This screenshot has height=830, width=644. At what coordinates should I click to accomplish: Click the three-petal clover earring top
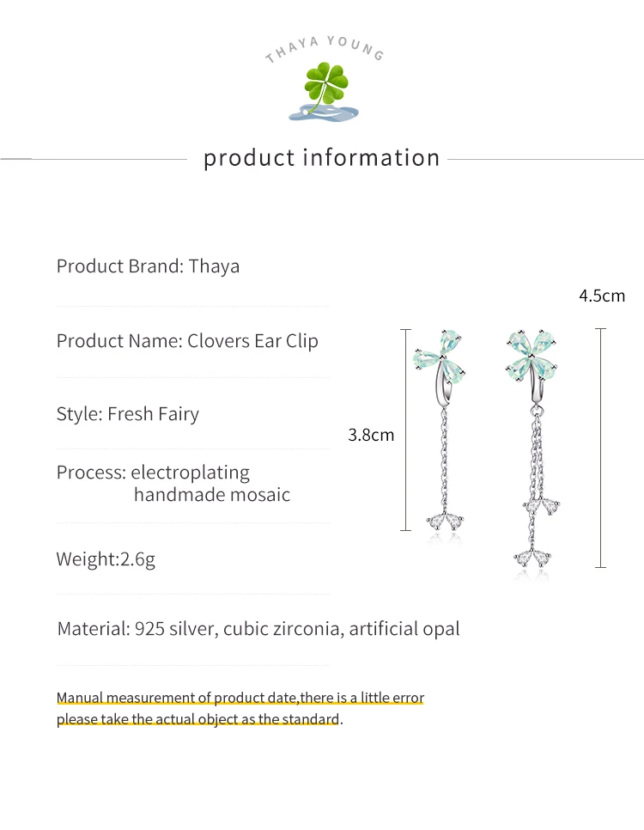pyautogui.click(x=440, y=360)
